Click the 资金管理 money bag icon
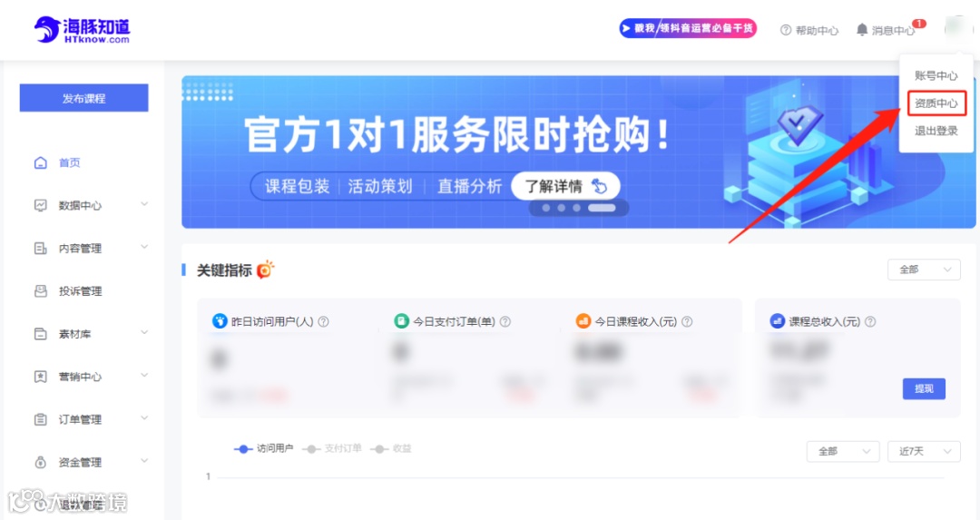This screenshot has height=520, width=980. pyautogui.click(x=41, y=462)
